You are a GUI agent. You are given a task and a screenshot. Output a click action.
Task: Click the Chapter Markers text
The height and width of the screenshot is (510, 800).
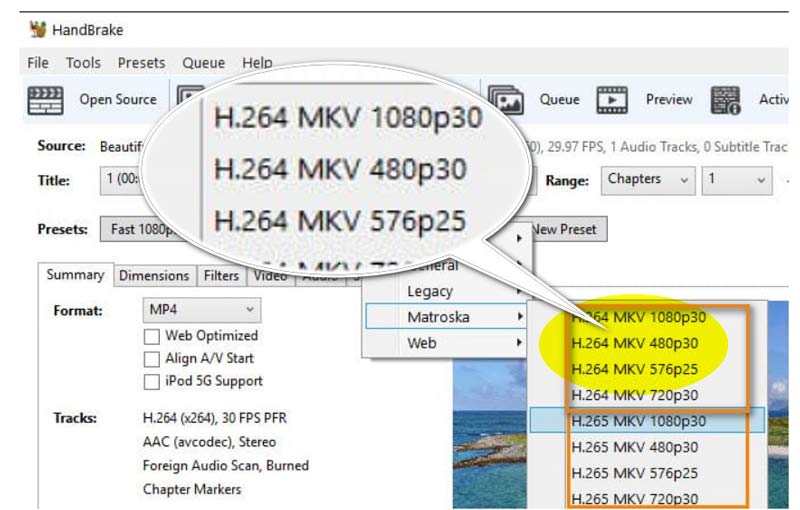pyautogui.click(x=192, y=489)
